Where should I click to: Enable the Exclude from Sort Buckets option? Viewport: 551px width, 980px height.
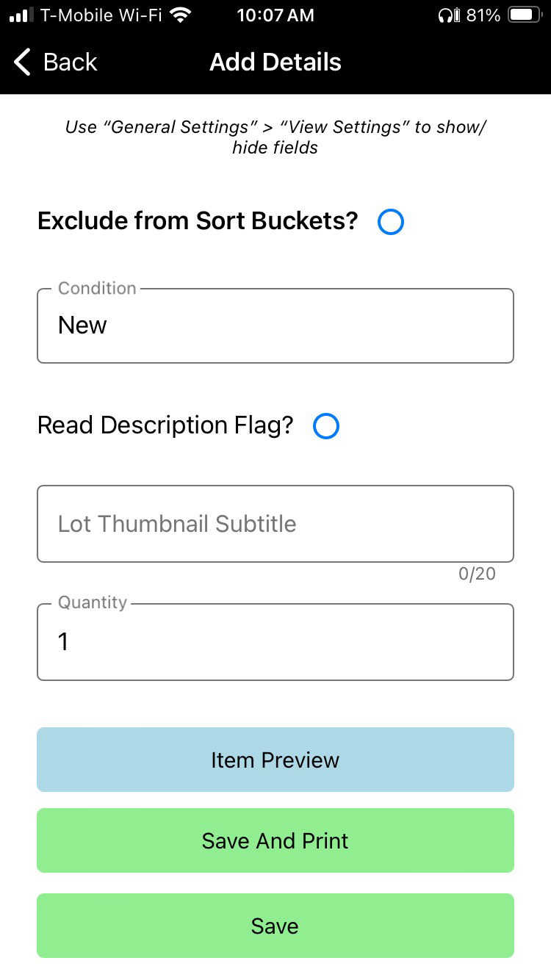[x=391, y=221]
